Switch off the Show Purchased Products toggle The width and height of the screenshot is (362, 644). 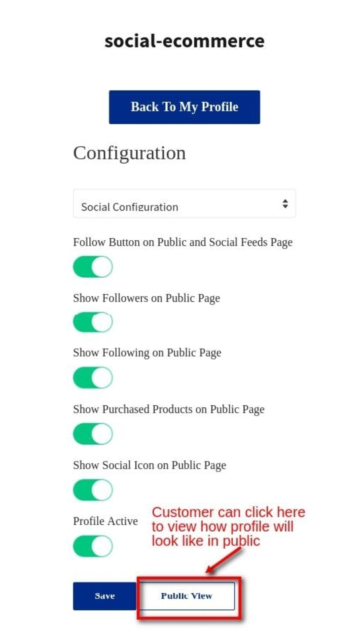coord(93,434)
